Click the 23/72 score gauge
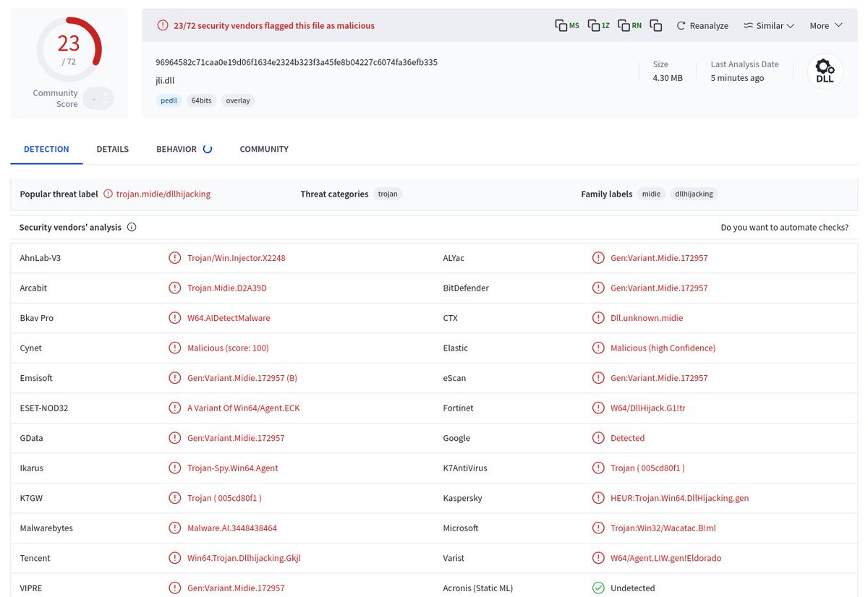The image size is (868, 597). coord(69,49)
